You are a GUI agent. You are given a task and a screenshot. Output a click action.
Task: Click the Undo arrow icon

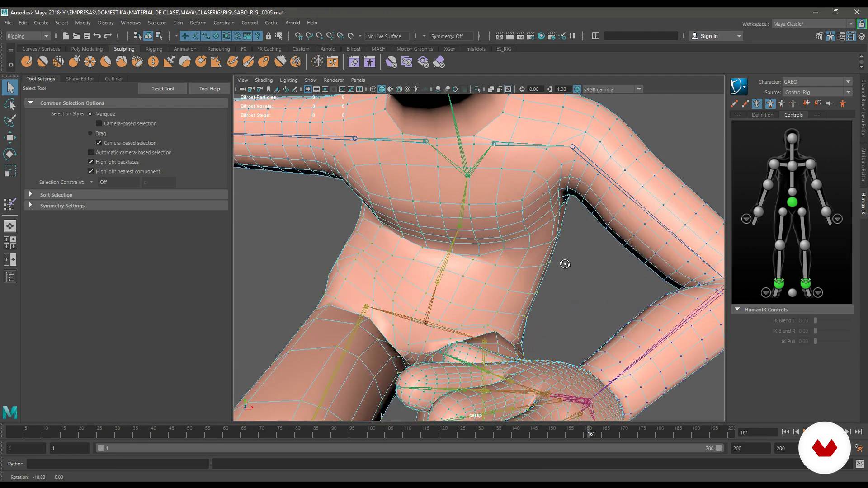point(97,36)
